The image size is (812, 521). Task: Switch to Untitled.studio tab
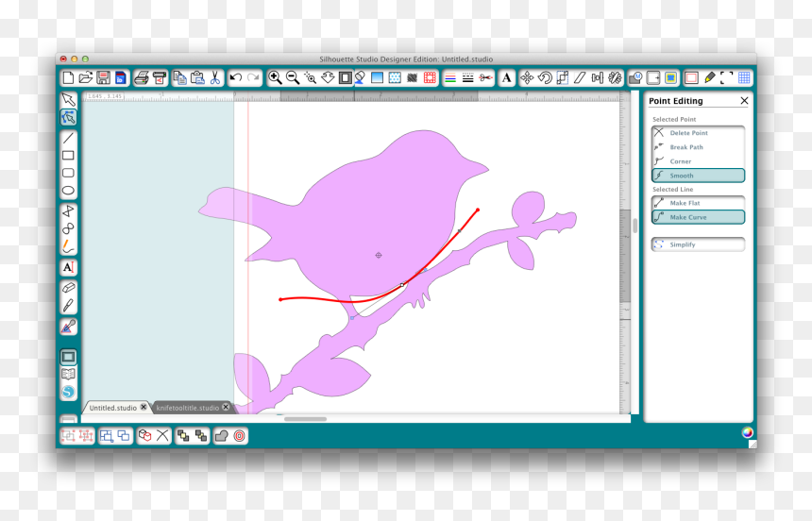click(x=113, y=408)
